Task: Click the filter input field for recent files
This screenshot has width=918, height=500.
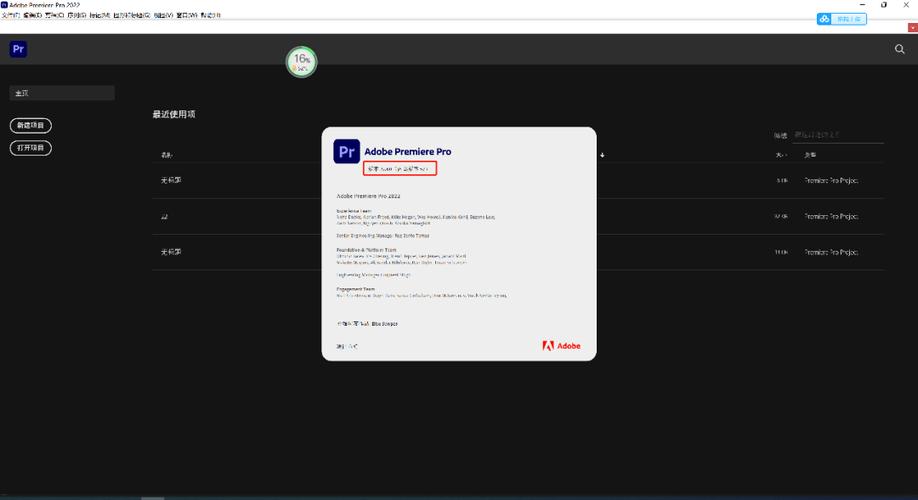Action: coord(838,135)
